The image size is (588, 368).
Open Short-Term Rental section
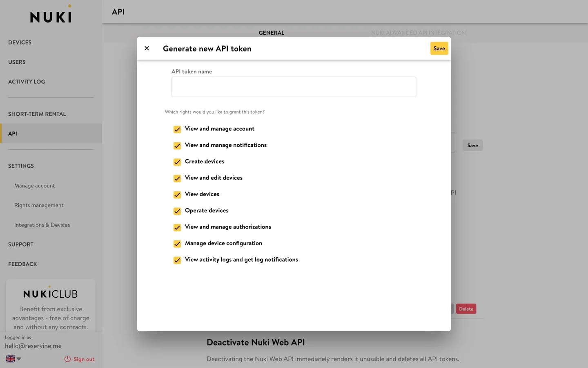pos(37,114)
